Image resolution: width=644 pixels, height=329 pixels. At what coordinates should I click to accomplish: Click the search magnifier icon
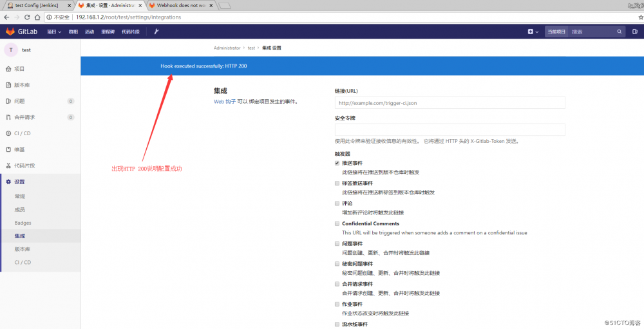620,32
